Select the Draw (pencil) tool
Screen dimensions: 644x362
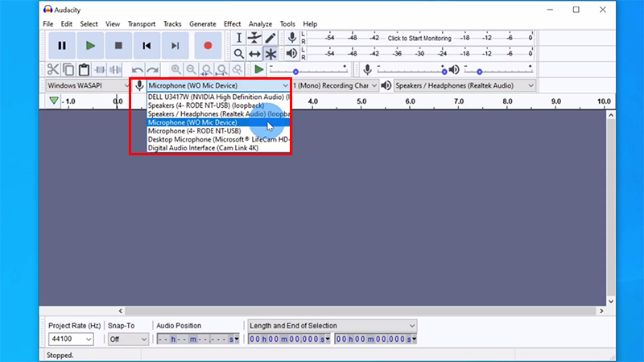point(270,38)
